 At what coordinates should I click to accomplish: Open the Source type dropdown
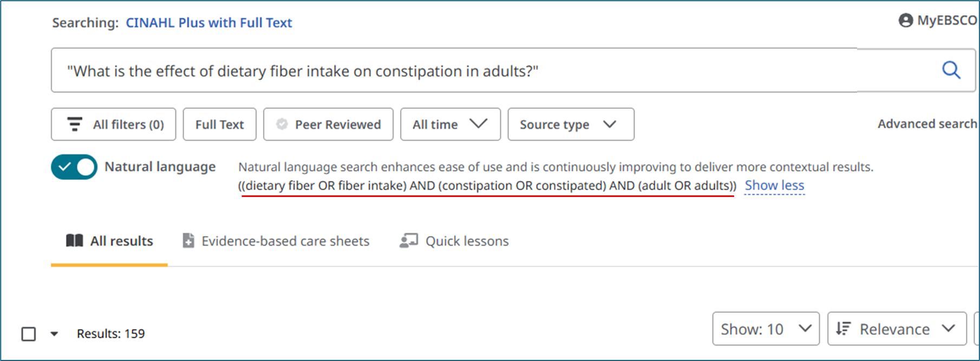tap(571, 124)
